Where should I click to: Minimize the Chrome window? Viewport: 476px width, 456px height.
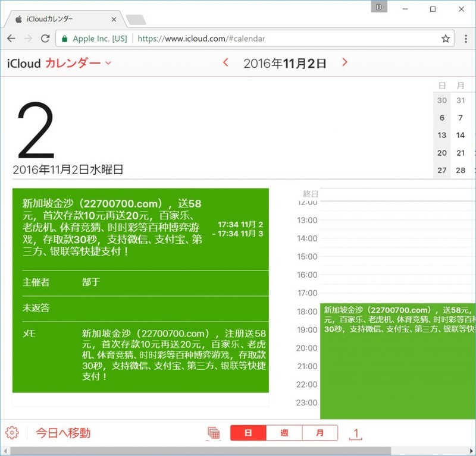tap(405, 9)
